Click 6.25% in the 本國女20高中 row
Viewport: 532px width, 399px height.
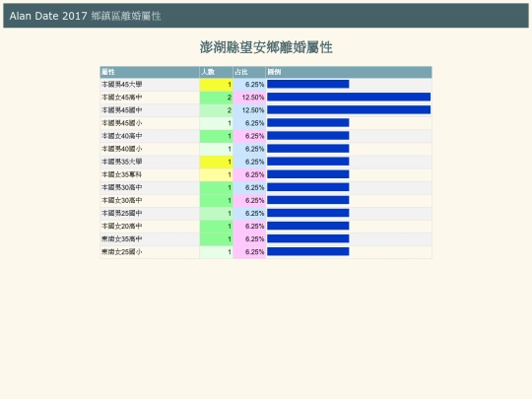coord(254,227)
